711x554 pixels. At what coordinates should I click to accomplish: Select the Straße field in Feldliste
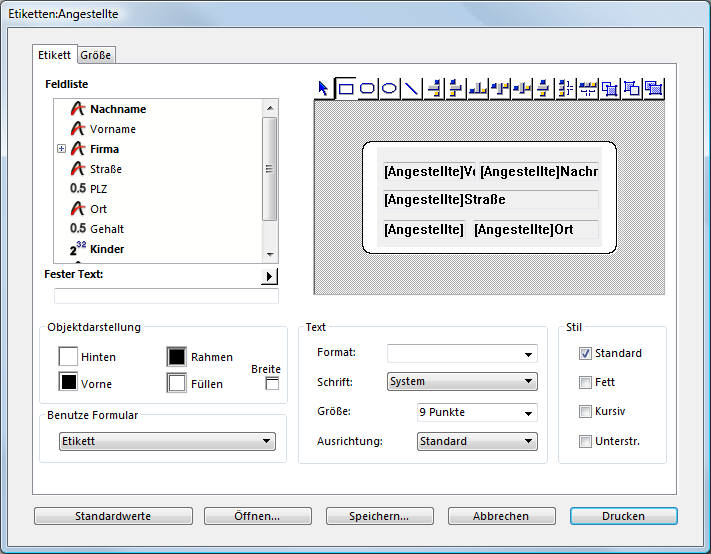106,169
